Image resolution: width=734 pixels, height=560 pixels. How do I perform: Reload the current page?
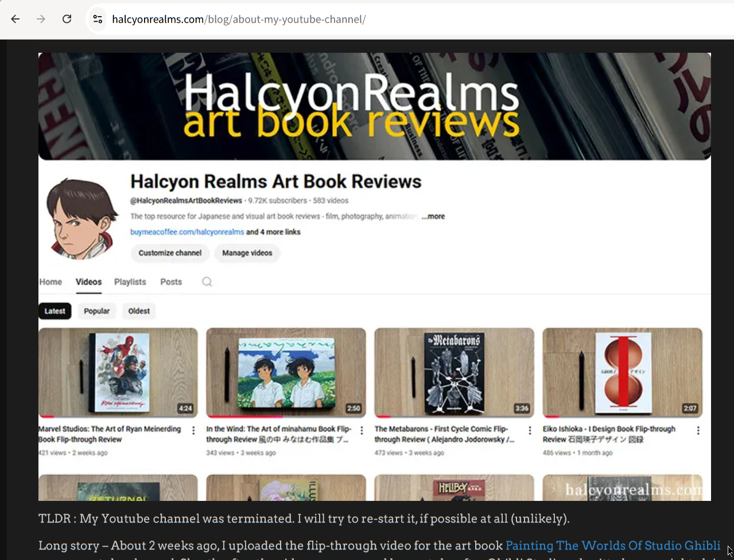point(67,19)
